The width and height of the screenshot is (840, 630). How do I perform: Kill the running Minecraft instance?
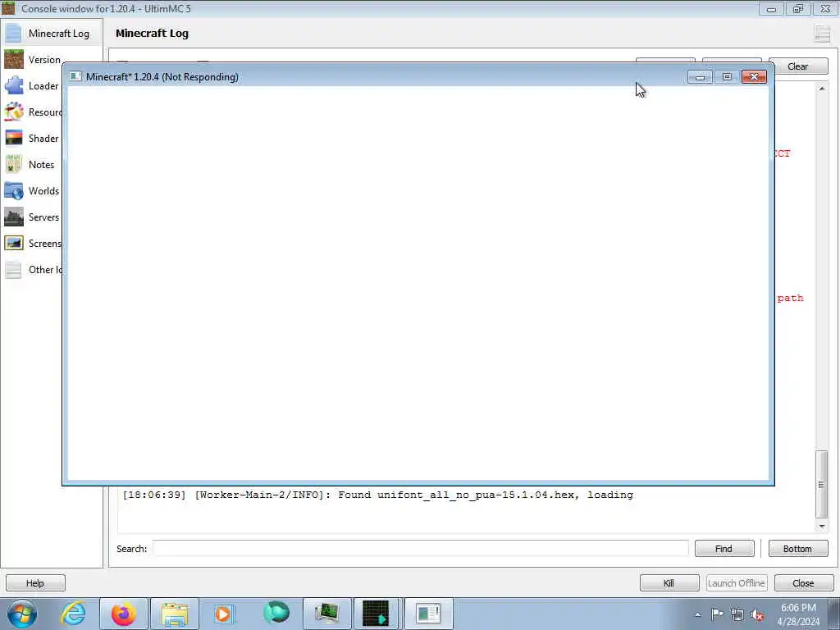(669, 583)
